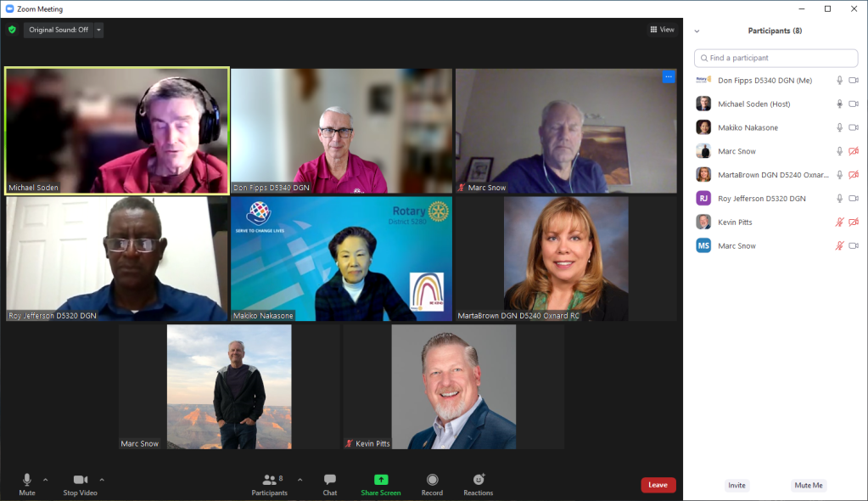Click the blue more options button on Marc Snow's video

click(x=669, y=77)
